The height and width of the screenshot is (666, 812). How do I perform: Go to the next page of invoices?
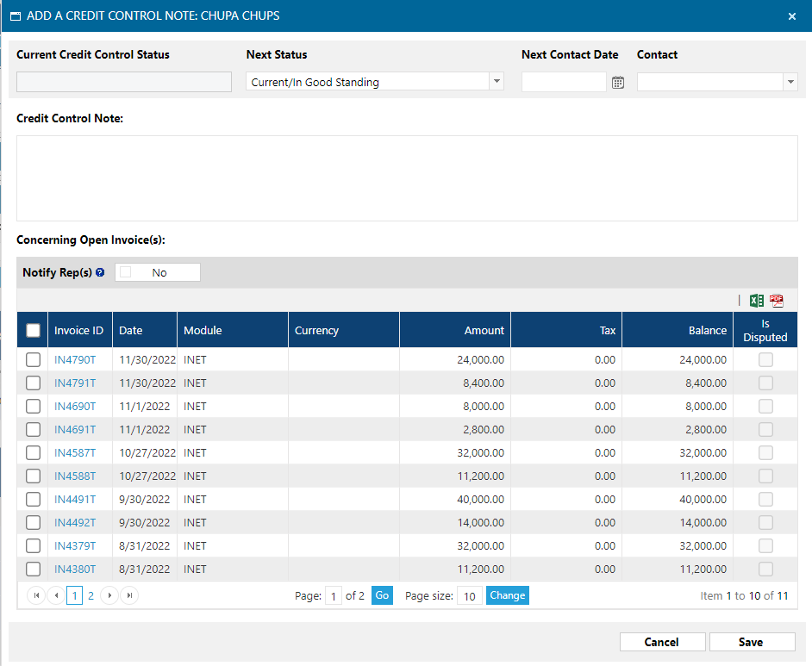coord(109,595)
